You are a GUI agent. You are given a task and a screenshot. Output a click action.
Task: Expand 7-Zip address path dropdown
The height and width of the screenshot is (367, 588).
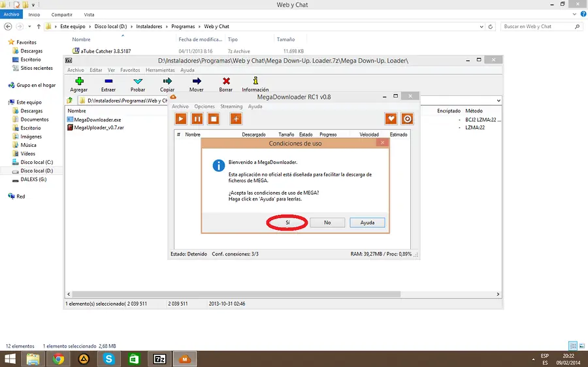498,101
